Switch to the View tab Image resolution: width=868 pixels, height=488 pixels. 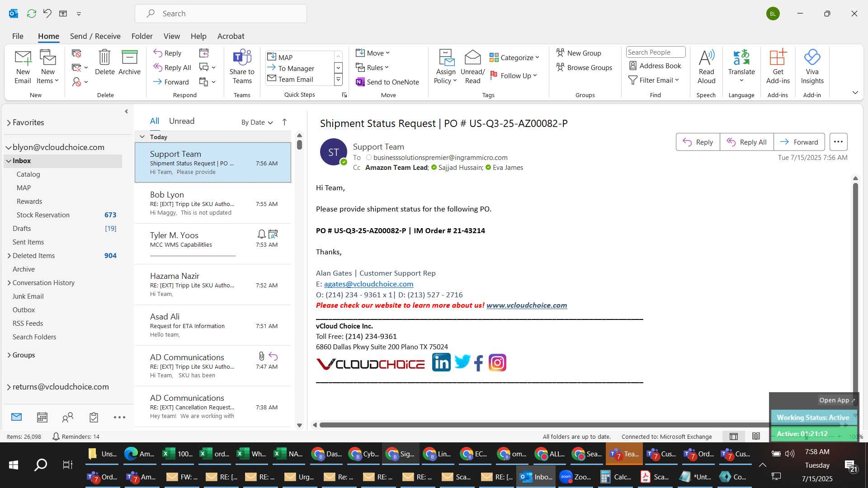point(171,36)
